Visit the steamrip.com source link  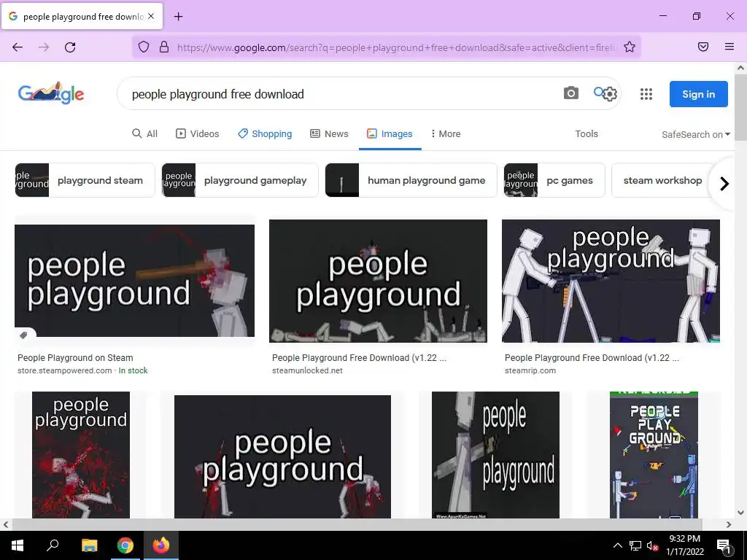[x=530, y=370]
